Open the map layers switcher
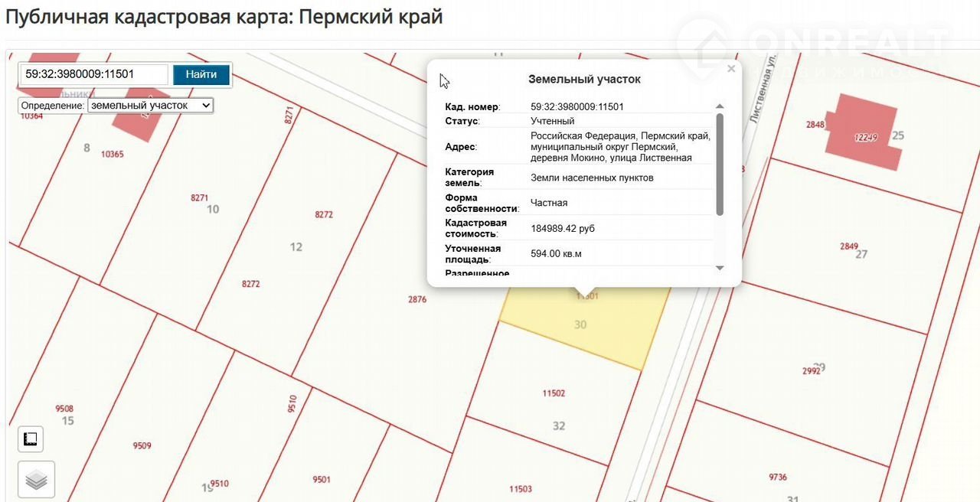Viewport: 980px width, 502px height. coord(36,480)
